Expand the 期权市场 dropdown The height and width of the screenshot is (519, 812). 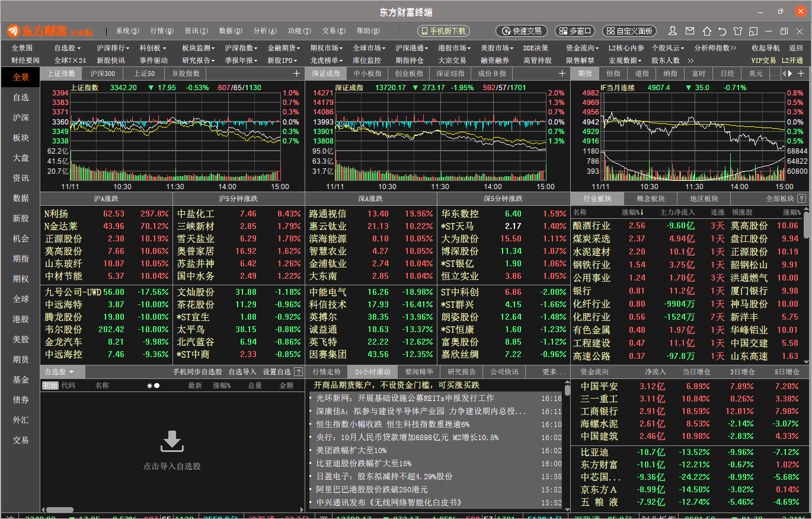(327, 48)
